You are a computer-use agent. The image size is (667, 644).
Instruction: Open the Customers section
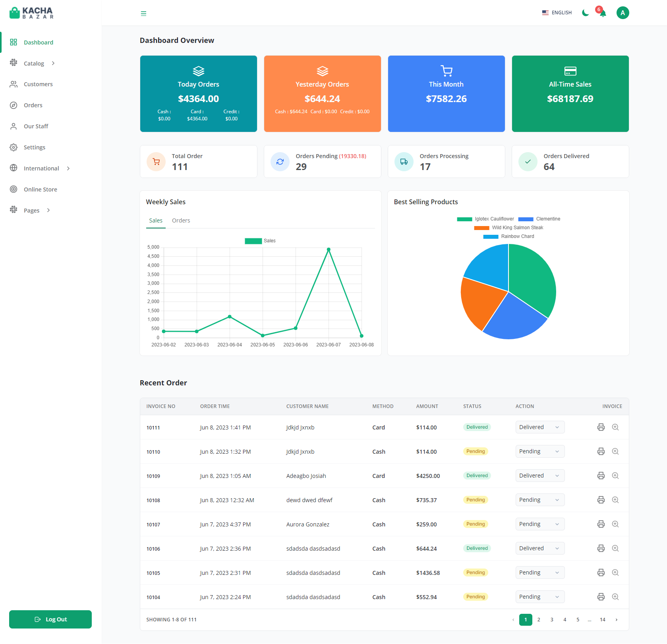(38, 84)
